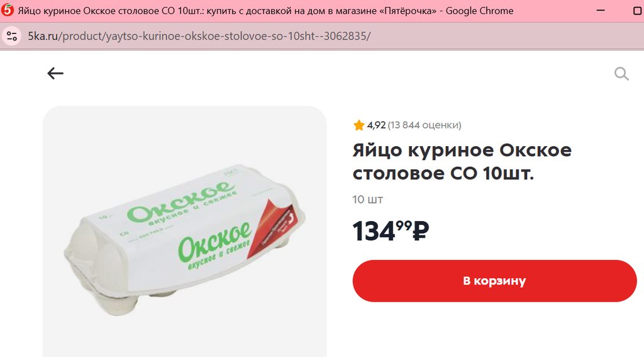Minimize the Chrome window

pos(601,10)
